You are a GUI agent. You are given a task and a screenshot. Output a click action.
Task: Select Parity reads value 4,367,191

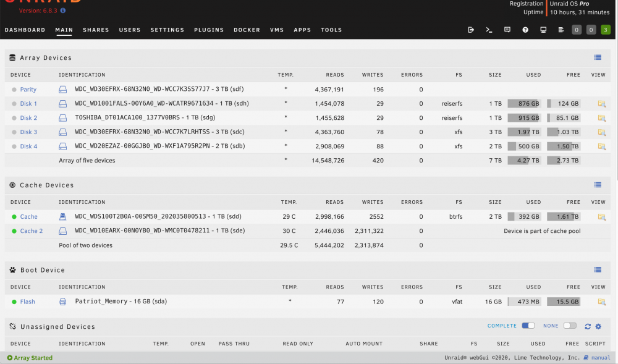329,90
